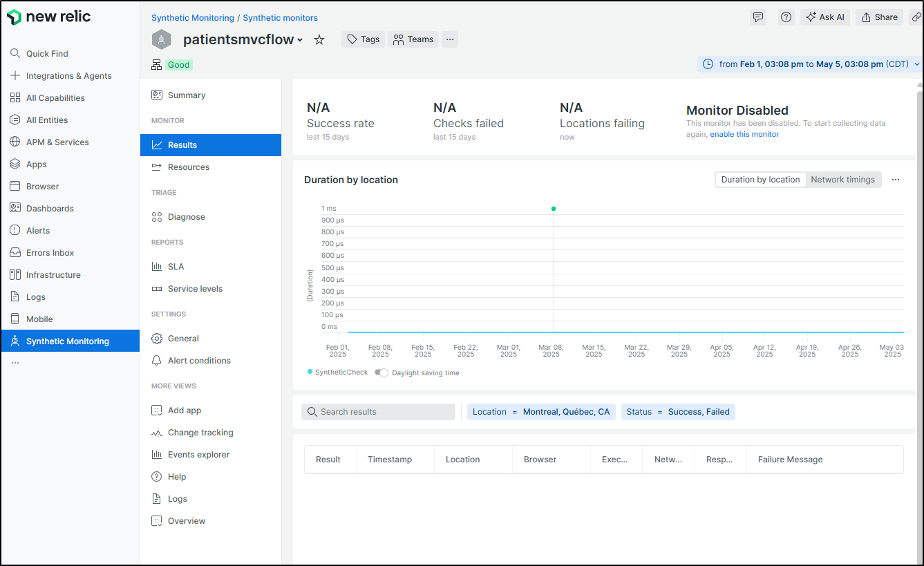This screenshot has width=924, height=566.
Task: Open entity header more options ellipsis
Action: pos(450,39)
